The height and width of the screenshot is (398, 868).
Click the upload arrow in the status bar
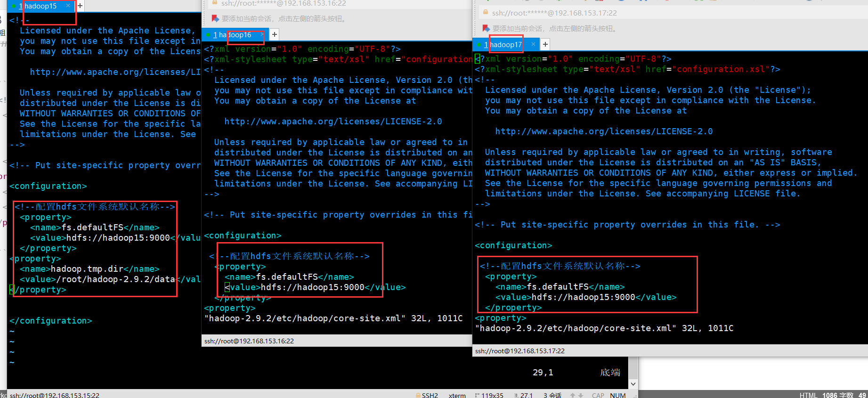[573, 395]
